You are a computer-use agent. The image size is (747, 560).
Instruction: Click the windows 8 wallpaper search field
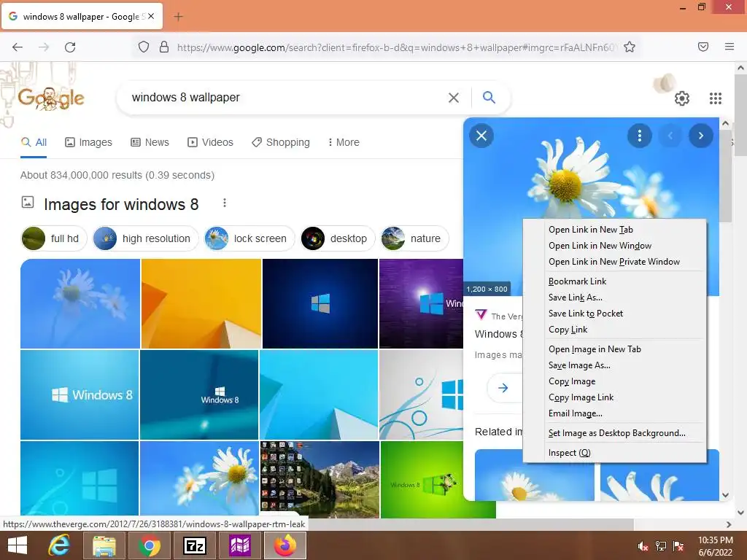[286, 98]
